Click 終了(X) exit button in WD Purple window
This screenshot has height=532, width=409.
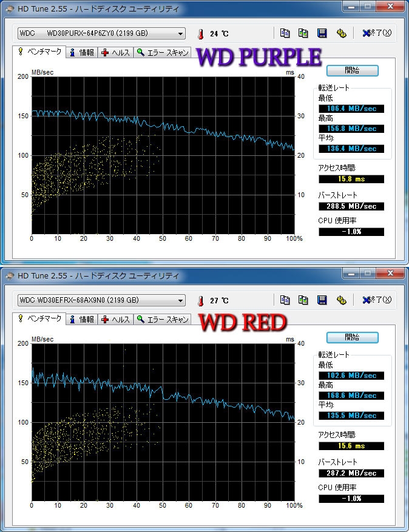[377, 33]
